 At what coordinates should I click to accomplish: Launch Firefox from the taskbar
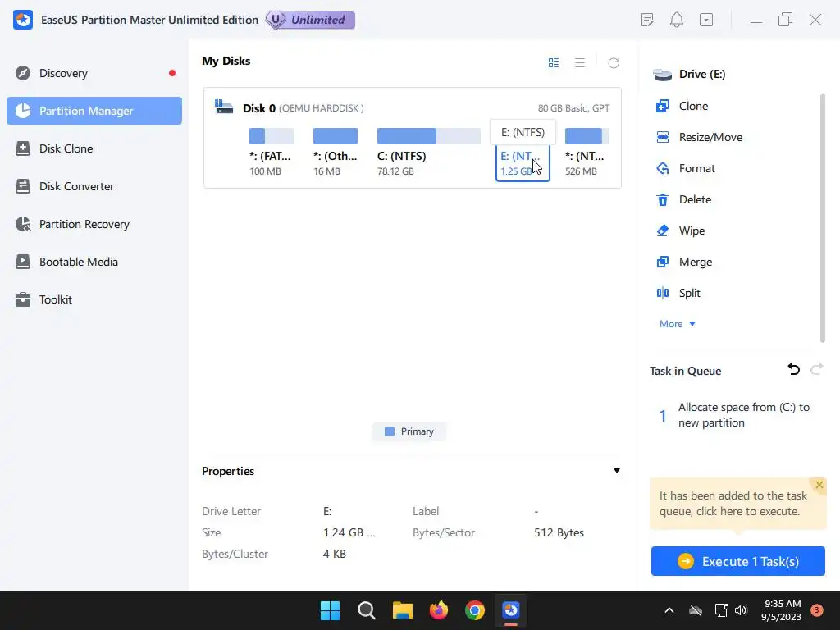coord(439,610)
